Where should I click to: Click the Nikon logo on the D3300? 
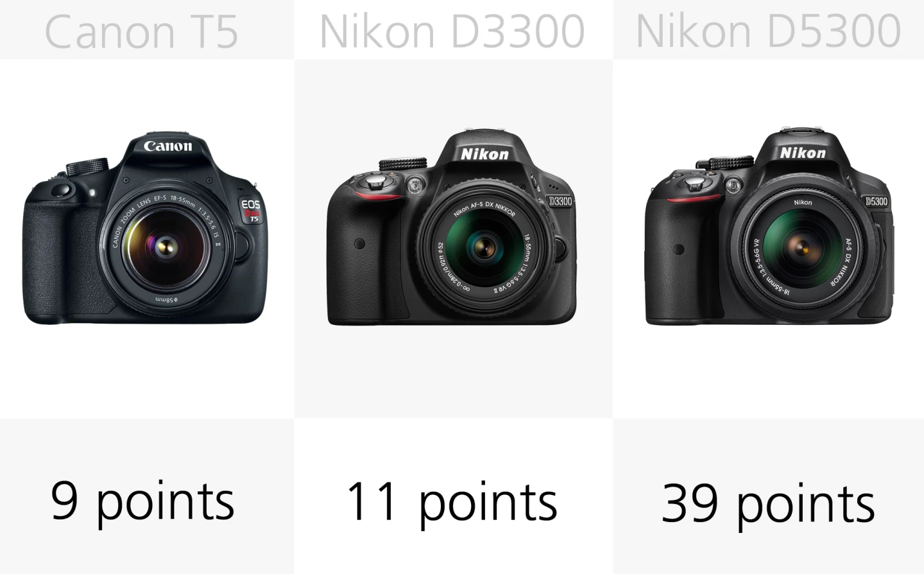(x=484, y=154)
